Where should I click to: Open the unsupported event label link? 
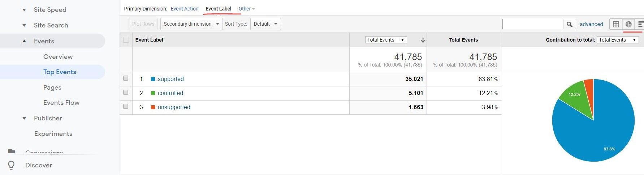pos(174,107)
